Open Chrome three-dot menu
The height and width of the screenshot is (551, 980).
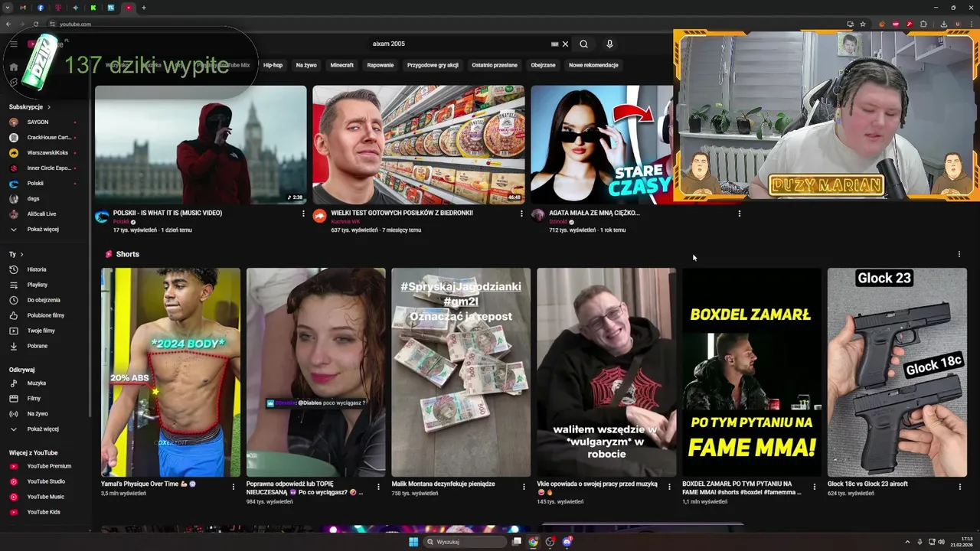(x=971, y=24)
